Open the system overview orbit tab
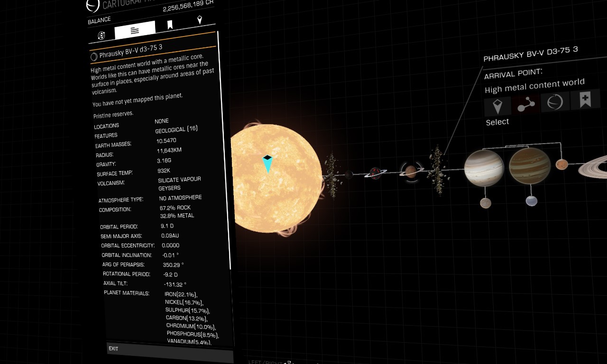607x364 pixels. (101, 35)
